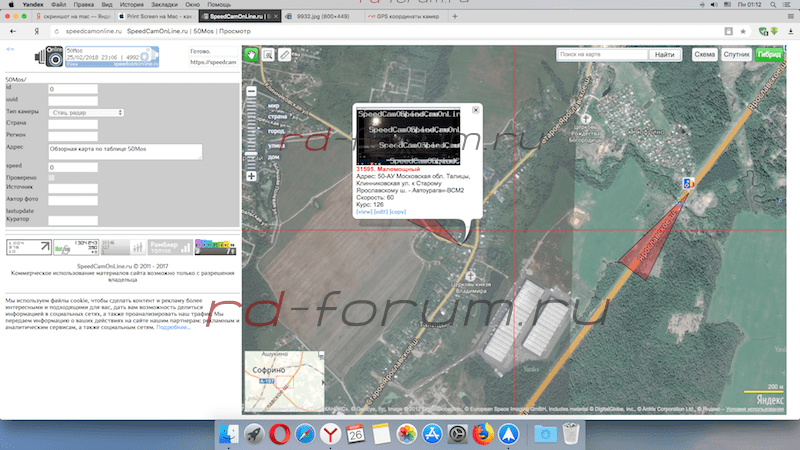Open Yandex Browser from the Dock
The width and height of the screenshot is (800, 450).
pyautogui.click(x=330, y=434)
